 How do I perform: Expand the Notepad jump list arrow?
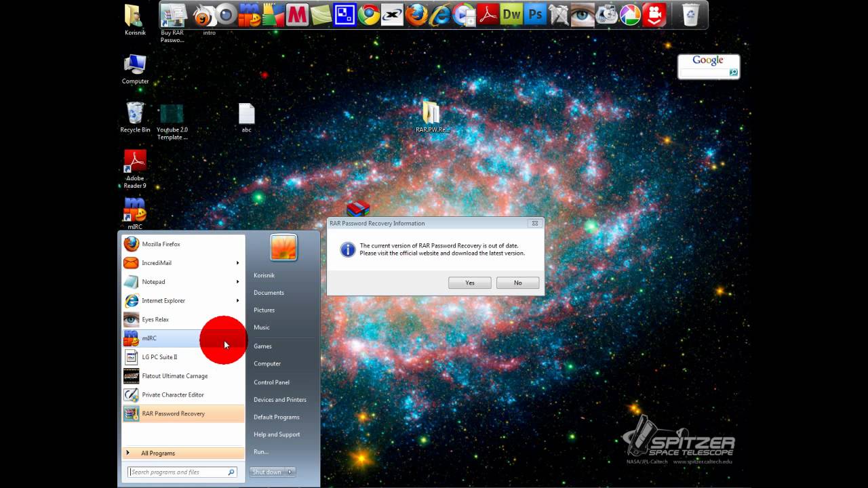237,282
